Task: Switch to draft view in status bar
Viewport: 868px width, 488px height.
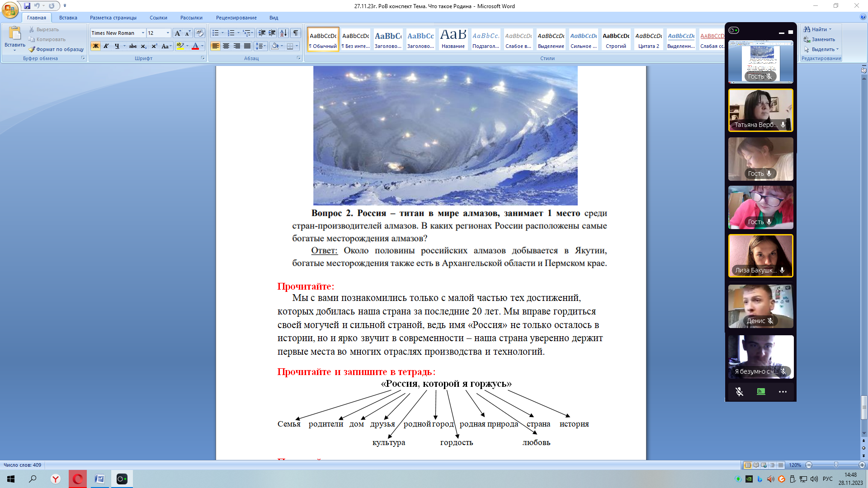Action: point(780,465)
